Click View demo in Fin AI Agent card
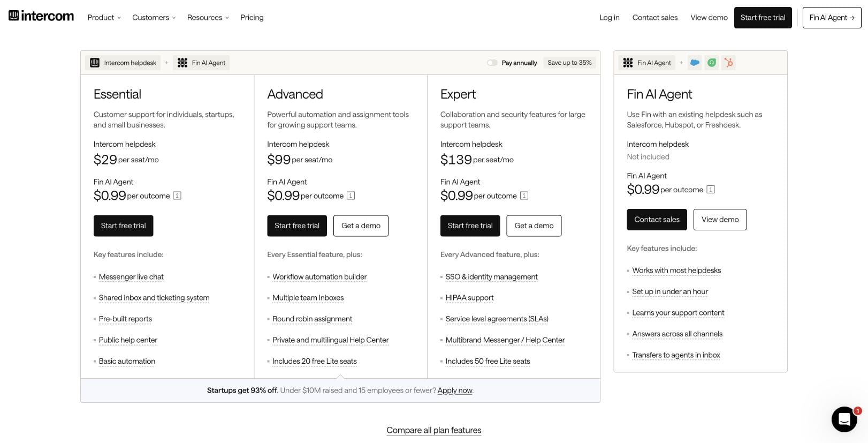Screen dimensions: 868x443 click(720, 220)
